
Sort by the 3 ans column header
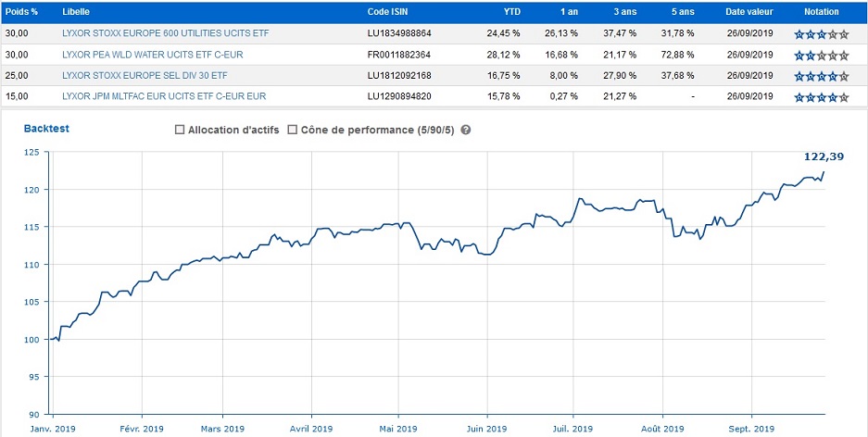tap(625, 12)
